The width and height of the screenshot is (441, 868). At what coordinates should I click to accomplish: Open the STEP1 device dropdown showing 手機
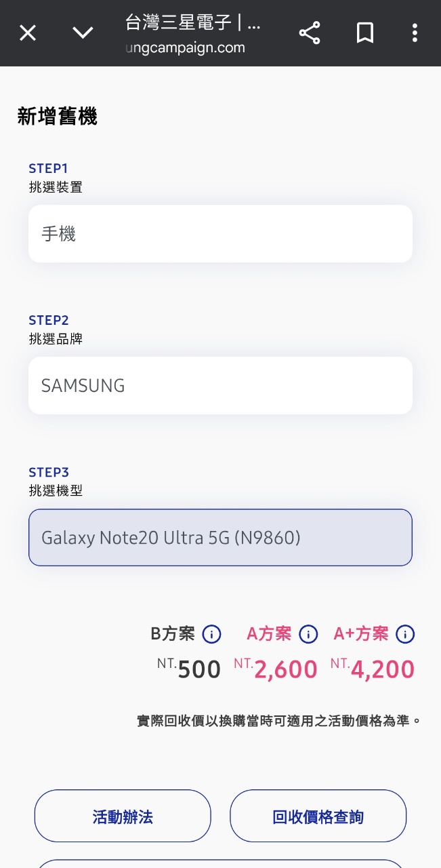click(220, 234)
